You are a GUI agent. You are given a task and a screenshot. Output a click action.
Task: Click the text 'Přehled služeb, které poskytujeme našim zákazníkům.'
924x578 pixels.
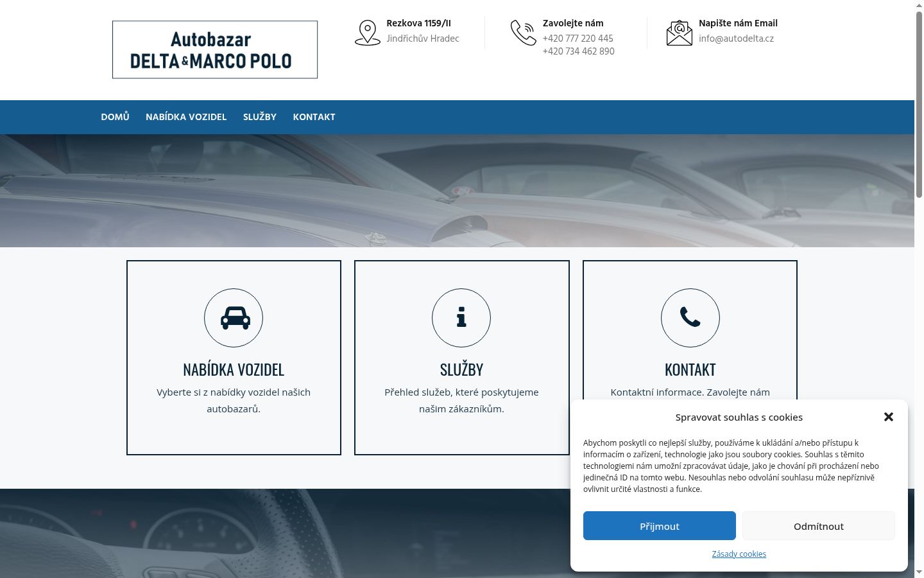(462, 400)
